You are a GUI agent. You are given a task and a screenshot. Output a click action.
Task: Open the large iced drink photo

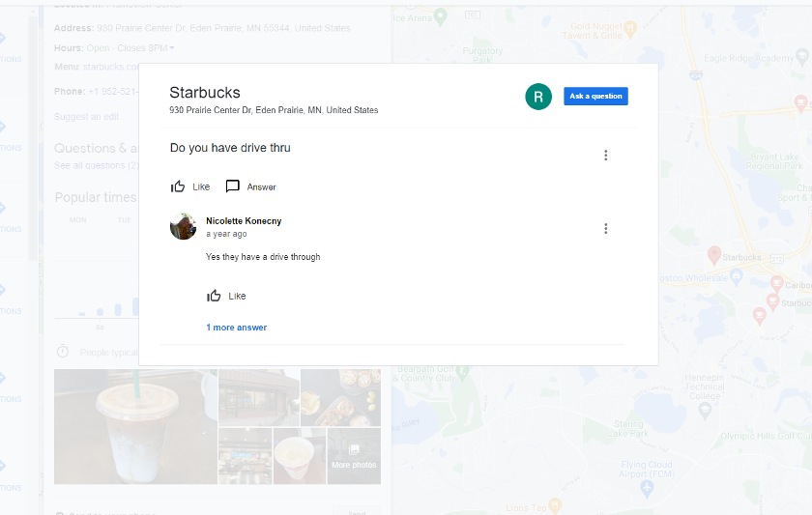(135, 426)
